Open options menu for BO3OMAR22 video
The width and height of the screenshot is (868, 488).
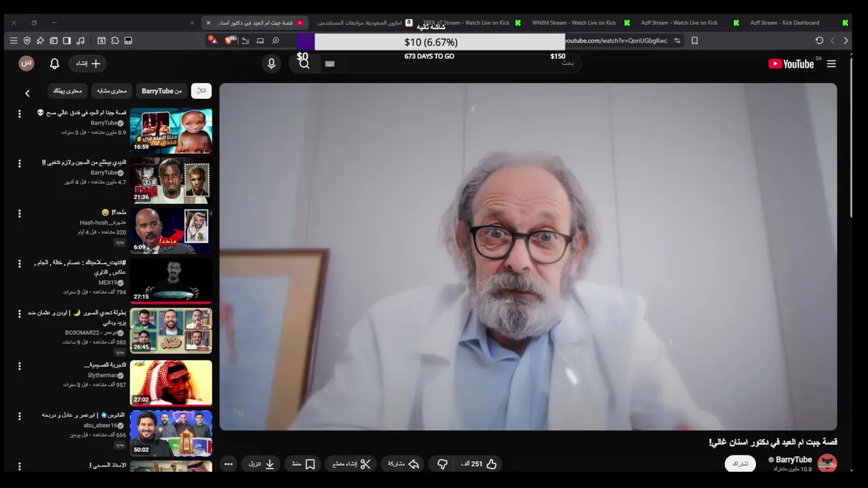19,314
